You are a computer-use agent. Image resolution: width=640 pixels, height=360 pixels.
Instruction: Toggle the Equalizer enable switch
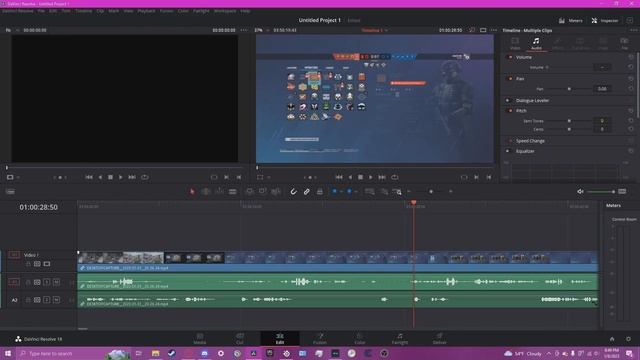[508, 151]
